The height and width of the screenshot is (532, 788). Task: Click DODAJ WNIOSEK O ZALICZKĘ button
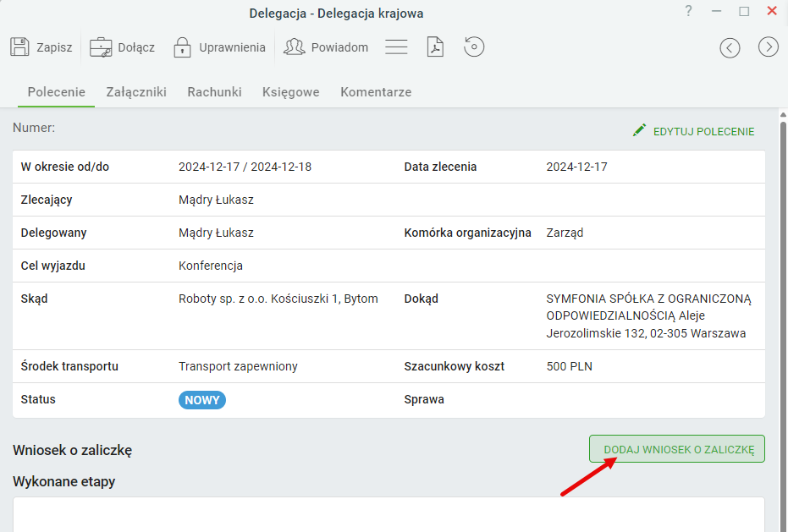[x=677, y=448]
